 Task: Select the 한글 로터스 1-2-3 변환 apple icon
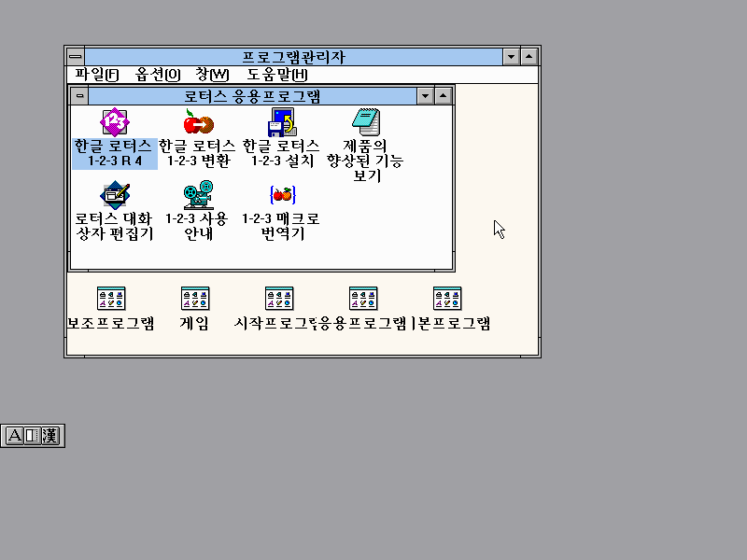[199, 122]
